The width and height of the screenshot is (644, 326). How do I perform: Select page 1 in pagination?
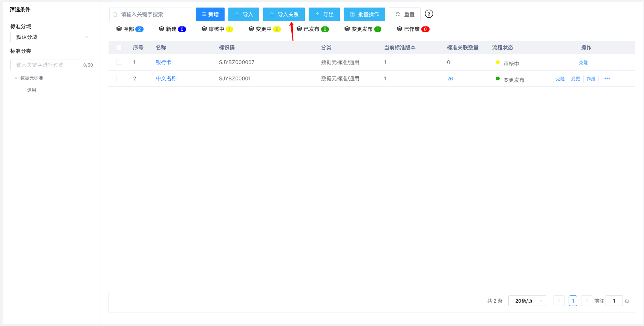pos(573,301)
